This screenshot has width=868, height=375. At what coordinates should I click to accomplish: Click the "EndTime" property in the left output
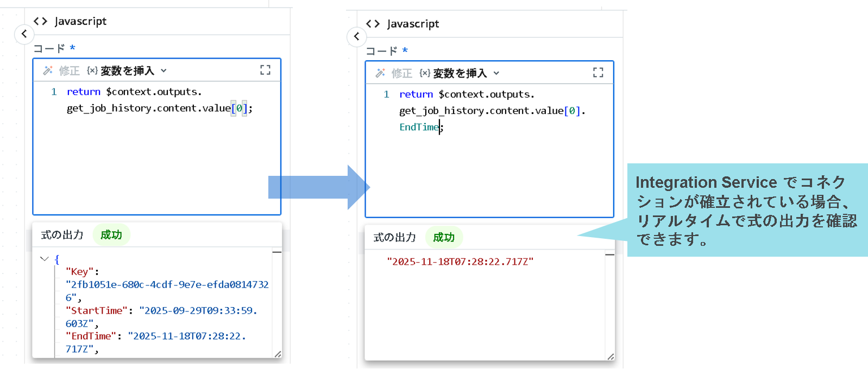(91, 336)
